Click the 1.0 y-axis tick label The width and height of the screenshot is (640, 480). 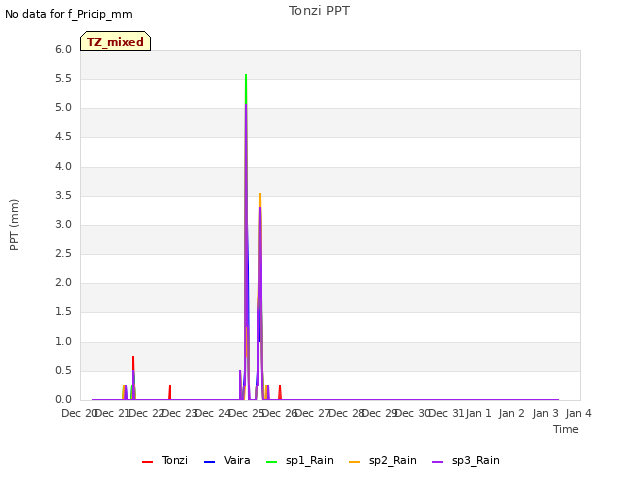[x=63, y=342]
